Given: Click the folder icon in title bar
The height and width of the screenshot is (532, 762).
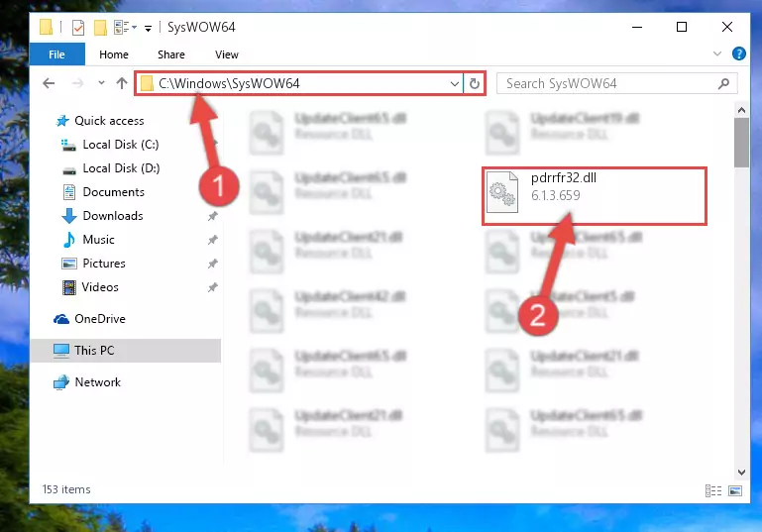Looking at the screenshot, I should (47, 27).
